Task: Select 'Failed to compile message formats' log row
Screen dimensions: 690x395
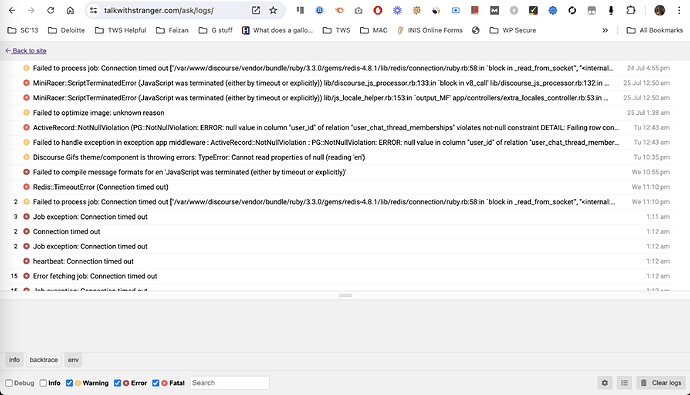Action: click(339, 172)
